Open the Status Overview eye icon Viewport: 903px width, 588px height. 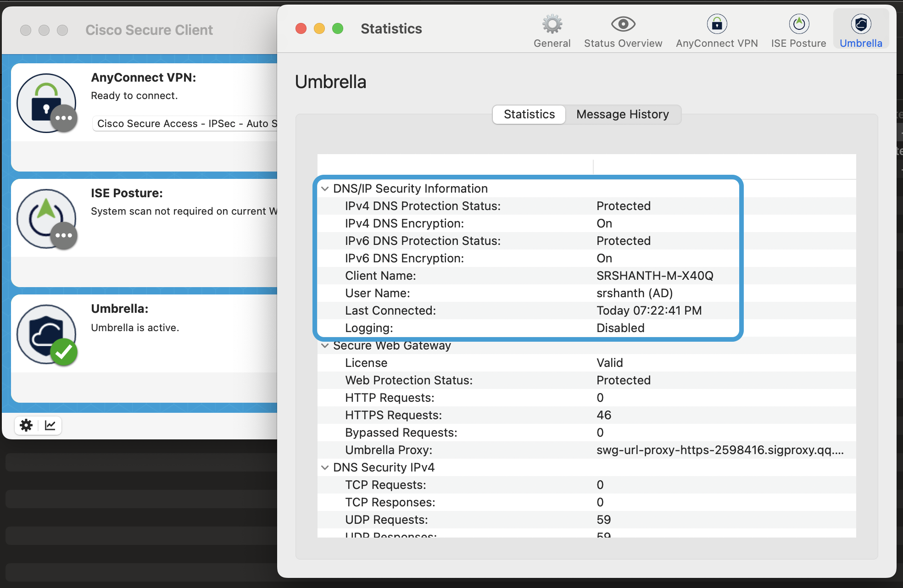coord(623,24)
